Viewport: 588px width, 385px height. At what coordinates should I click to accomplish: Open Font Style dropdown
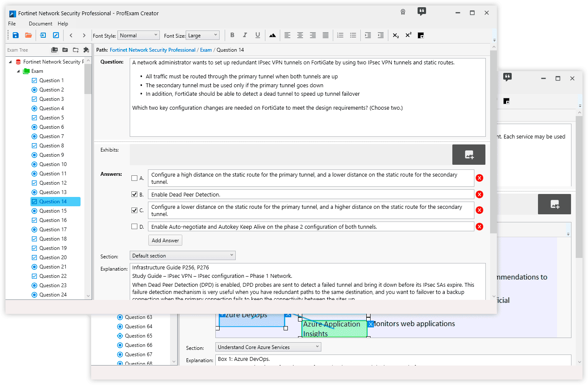coord(139,36)
